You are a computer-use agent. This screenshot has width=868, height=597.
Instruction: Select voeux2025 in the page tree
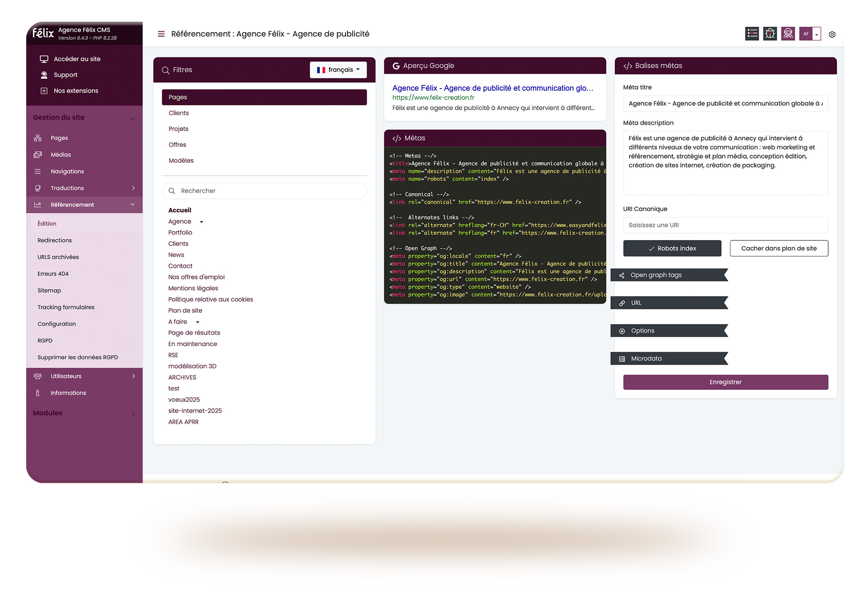click(184, 400)
